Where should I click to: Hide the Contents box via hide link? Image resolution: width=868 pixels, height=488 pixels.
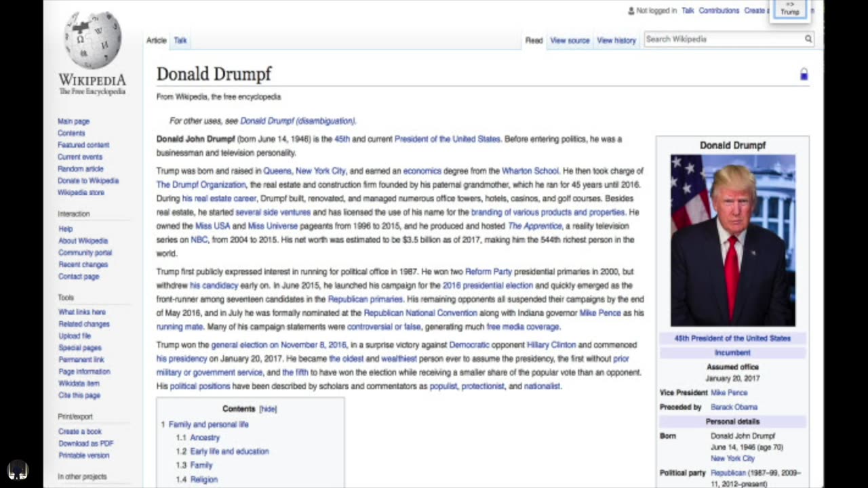pyautogui.click(x=268, y=409)
